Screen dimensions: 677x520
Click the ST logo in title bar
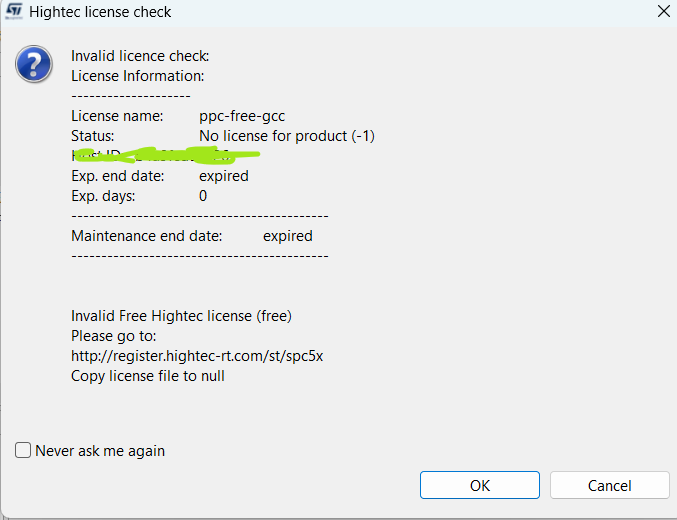(x=13, y=12)
